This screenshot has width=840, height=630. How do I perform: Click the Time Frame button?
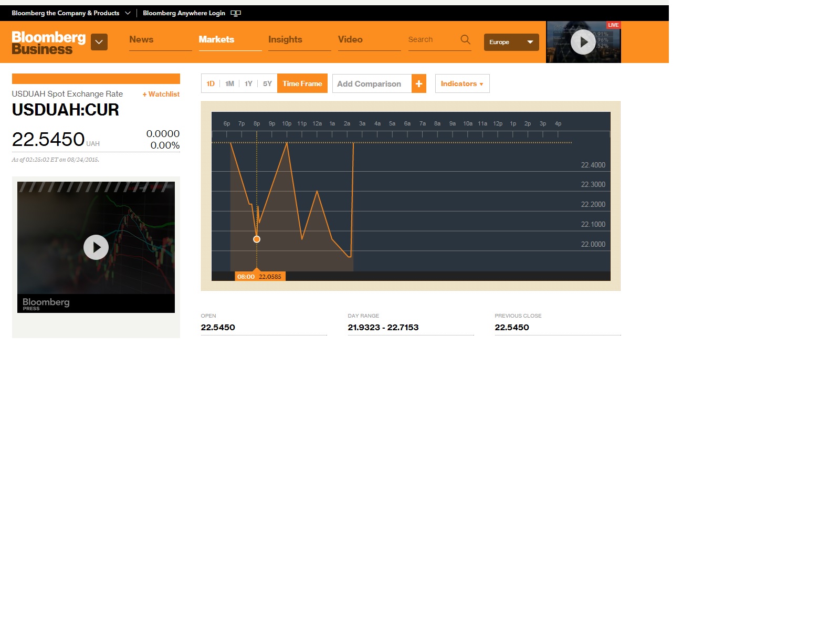click(302, 83)
